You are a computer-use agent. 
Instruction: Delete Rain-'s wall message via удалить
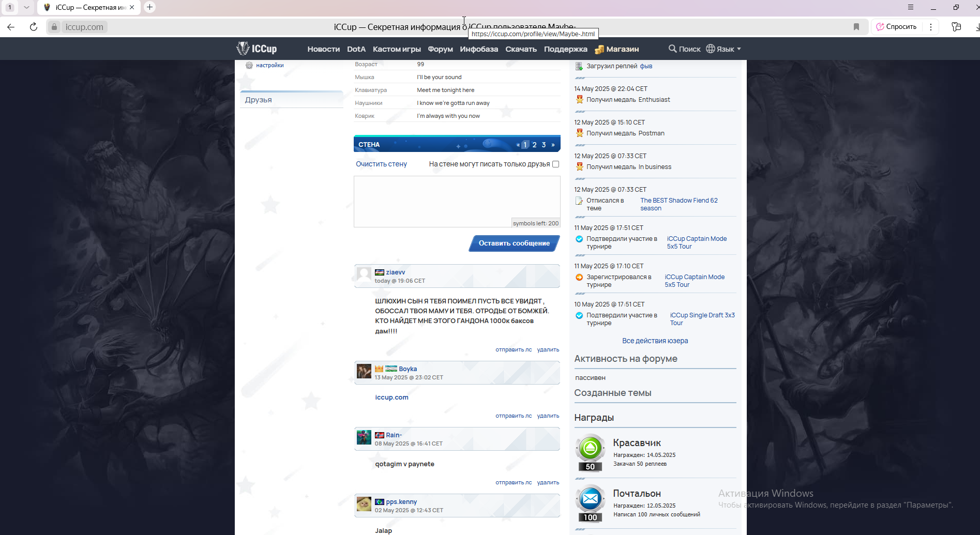(548, 483)
